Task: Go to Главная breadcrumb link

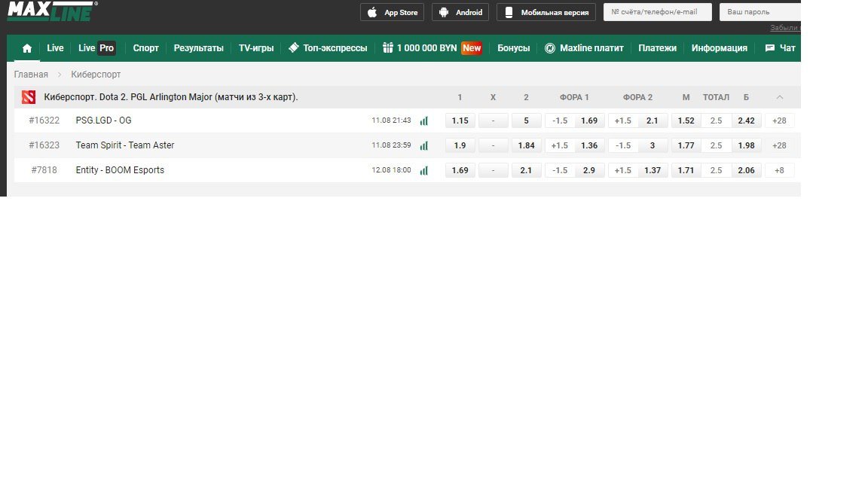Action: click(x=31, y=75)
